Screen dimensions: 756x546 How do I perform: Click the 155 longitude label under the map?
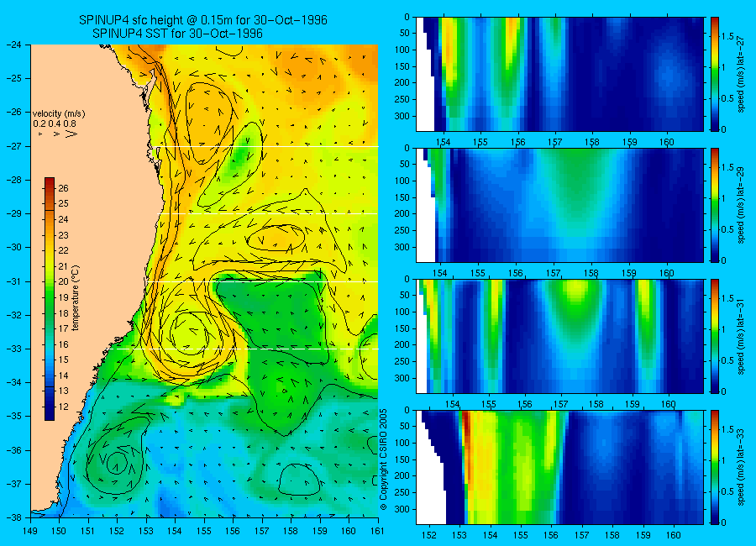204,531
